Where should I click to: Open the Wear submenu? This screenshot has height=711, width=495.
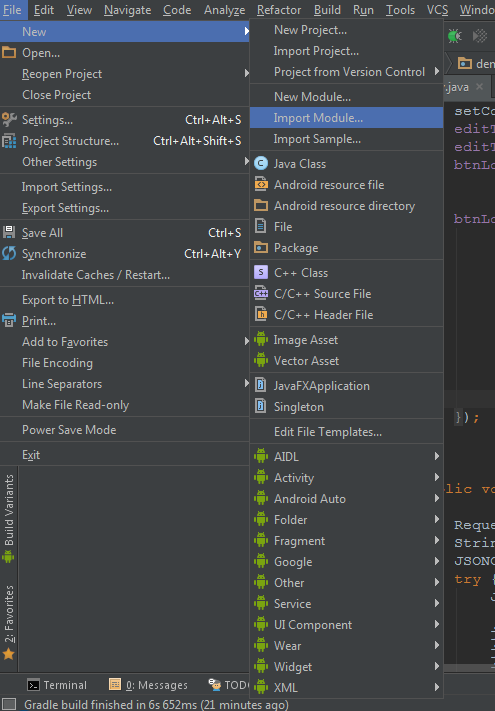[x=346, y=645]
